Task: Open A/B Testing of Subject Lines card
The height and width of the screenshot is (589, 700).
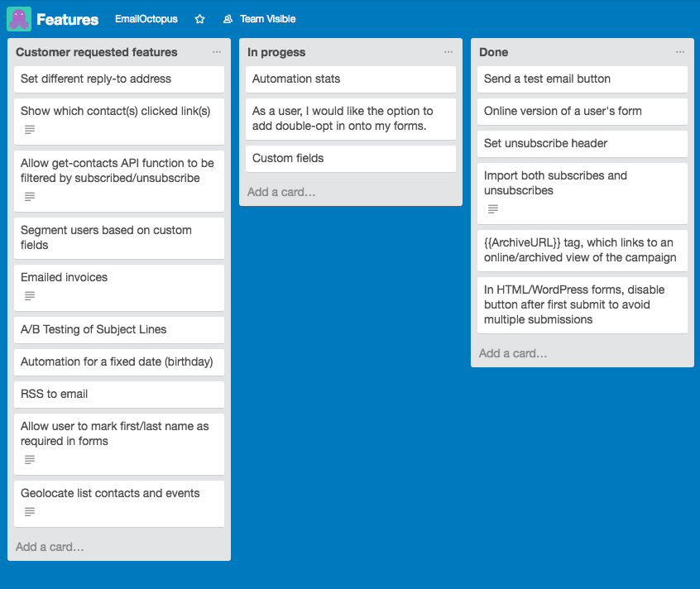Action: [x=118, y=329]
